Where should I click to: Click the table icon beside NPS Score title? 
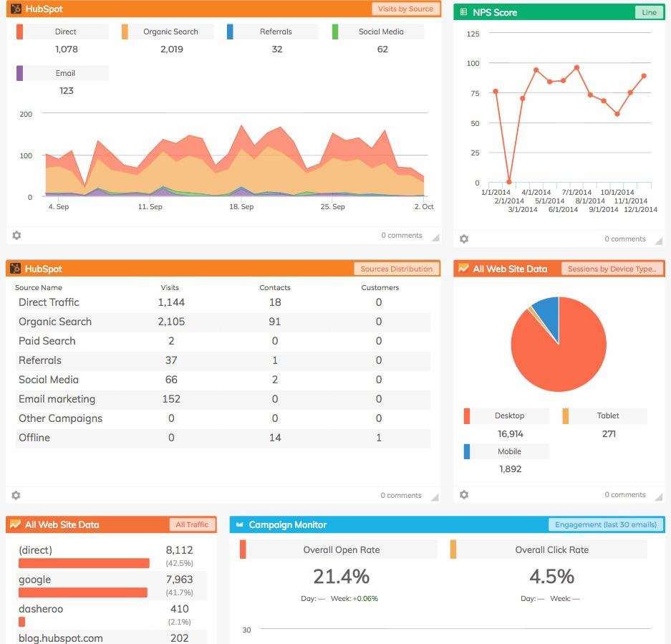465,12
